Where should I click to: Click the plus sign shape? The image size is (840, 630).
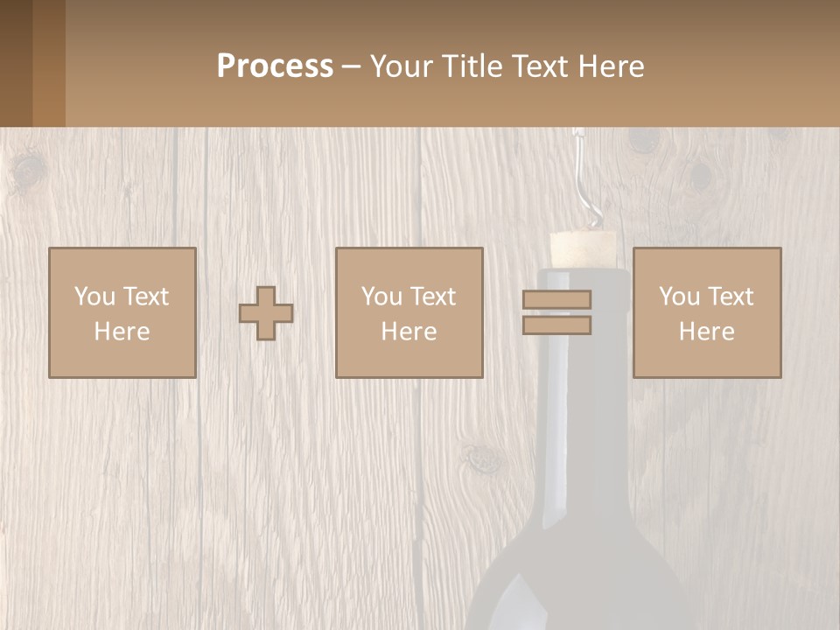coord(266,313)
